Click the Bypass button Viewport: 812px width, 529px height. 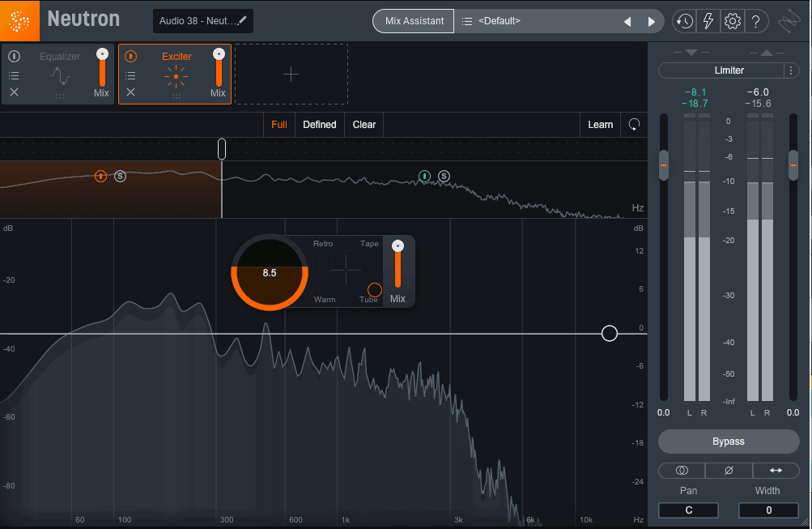coord(729,442)
